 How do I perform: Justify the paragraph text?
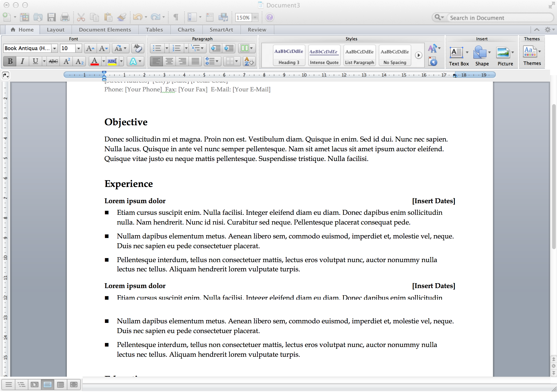tap(196, 61)
